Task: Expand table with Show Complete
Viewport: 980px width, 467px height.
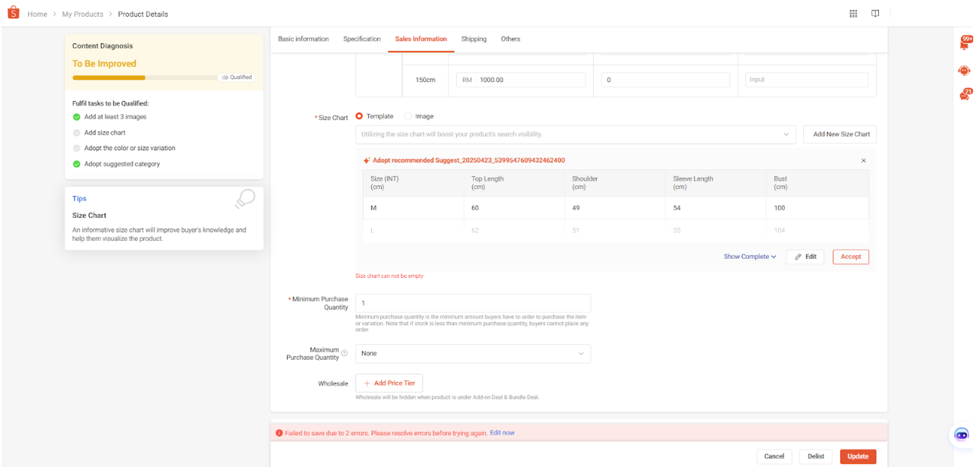Action: click(749, 257)
